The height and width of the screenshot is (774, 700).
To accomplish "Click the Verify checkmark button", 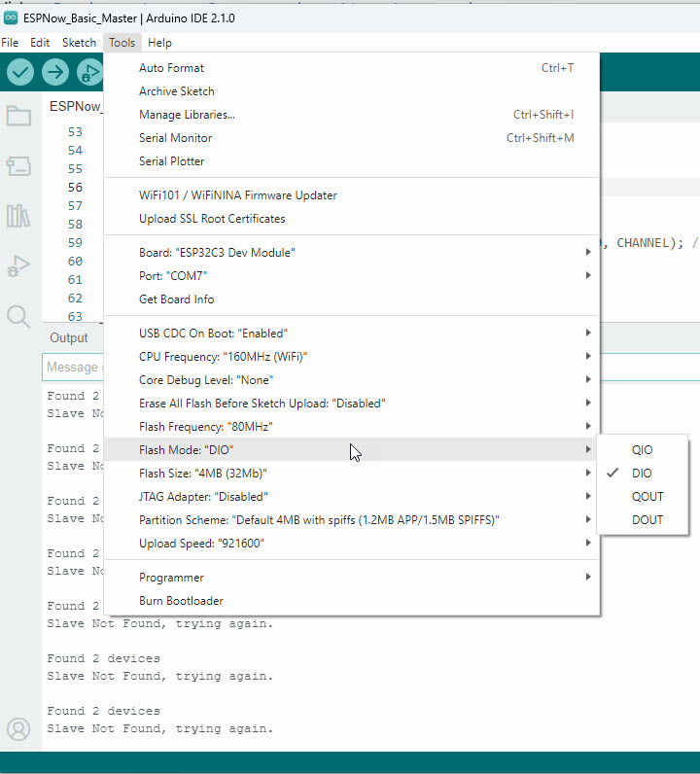I will 20,72.
